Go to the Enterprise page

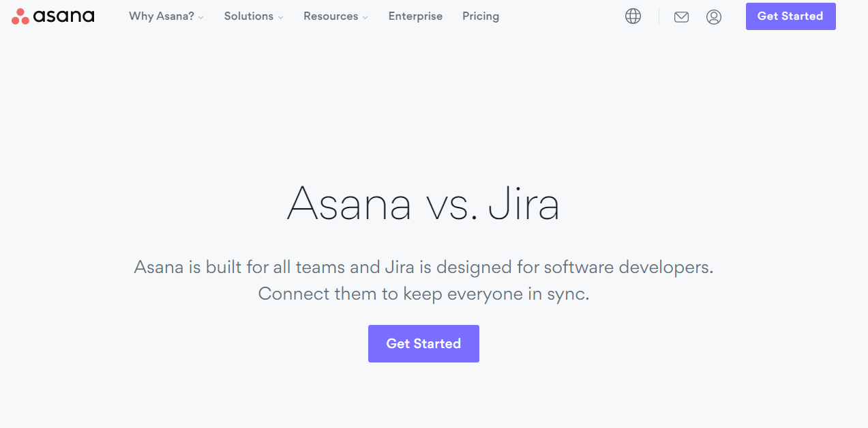coord(415,16)
